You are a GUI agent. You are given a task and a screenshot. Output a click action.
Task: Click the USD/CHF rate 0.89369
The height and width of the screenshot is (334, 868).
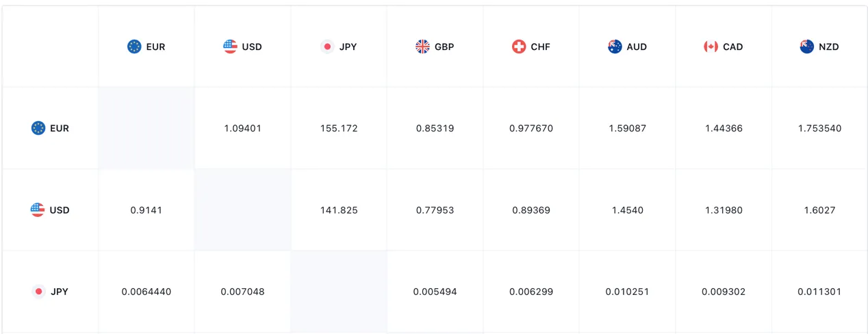(531, 210)
